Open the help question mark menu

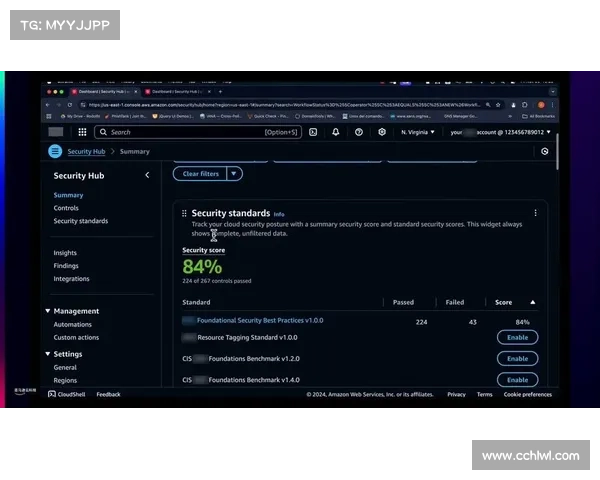pos(359,132)
